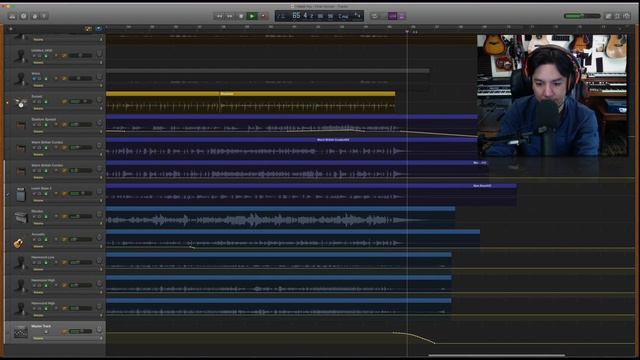Mute the Drums track
This screenshot has width=640, height=360.
pos(35,101)
